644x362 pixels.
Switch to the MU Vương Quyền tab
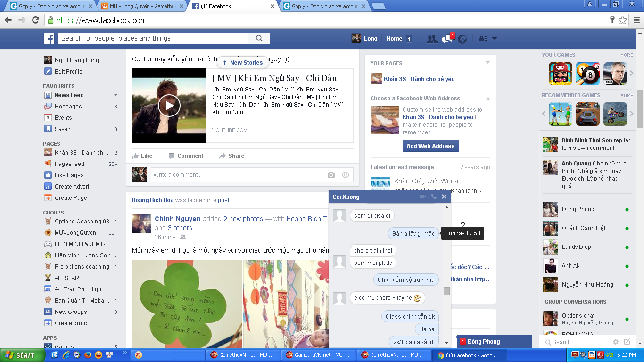pyautogui.click(x=139, y=6)
